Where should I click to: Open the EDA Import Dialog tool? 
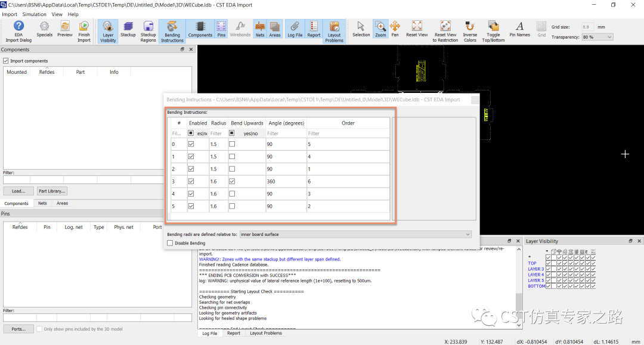[18, 32]
